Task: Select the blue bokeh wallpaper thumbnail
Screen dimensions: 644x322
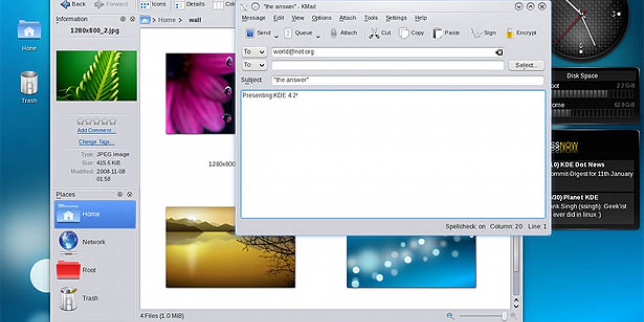Action: [x=411, y=261]
